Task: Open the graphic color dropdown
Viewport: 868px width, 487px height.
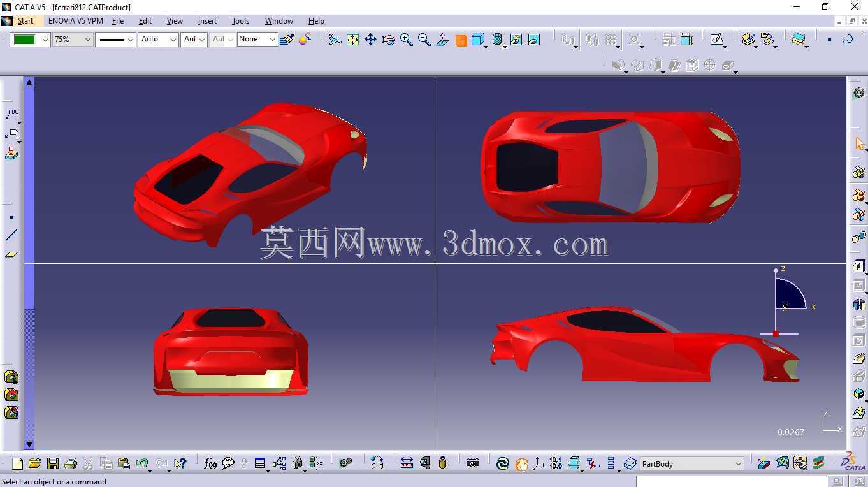Action: tap(45, 40)
